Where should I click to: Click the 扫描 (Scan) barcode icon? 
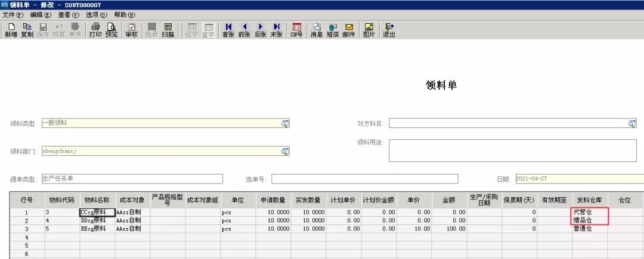pyautogui.click(x=168, y=30)
